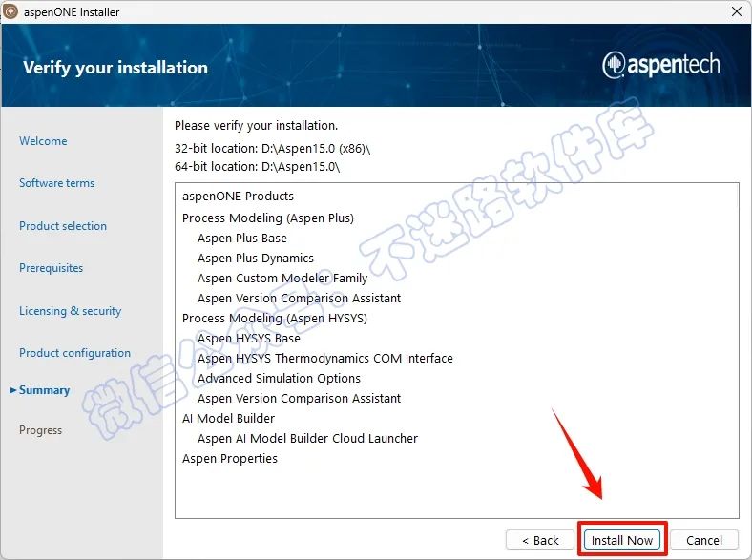The height and width of the screenshot is (560, 752).
Task: Select 'Aspen AI Model Builder Cloud Launcher'
Action: [308, 439]
